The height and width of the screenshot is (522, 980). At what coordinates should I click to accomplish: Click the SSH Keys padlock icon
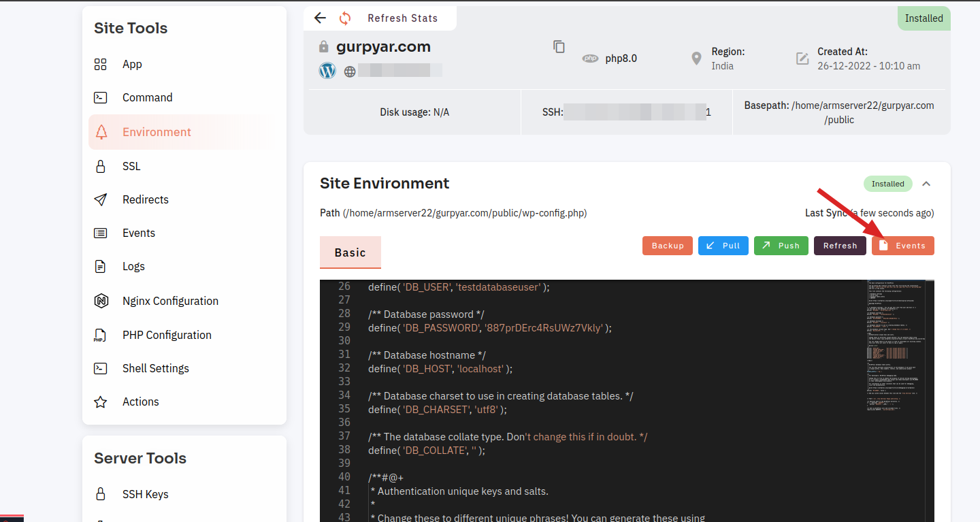point(101,494)
